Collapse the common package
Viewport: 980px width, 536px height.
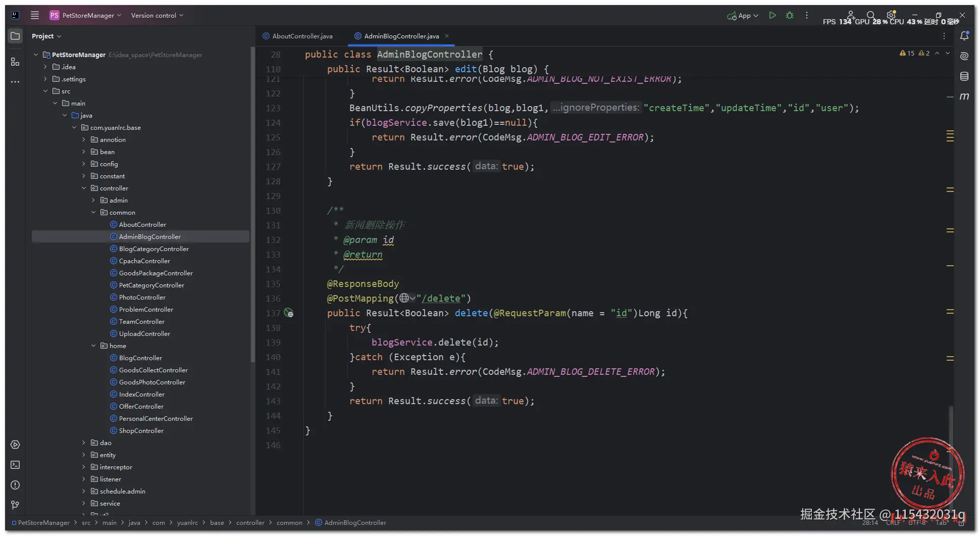pos(93,212)
